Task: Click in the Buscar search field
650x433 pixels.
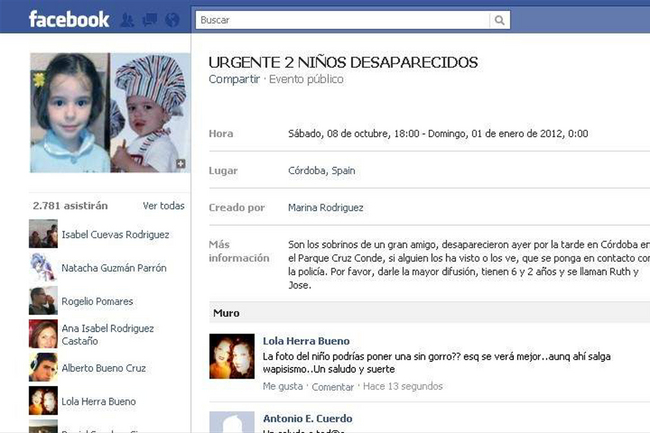Action: (340, 20)
